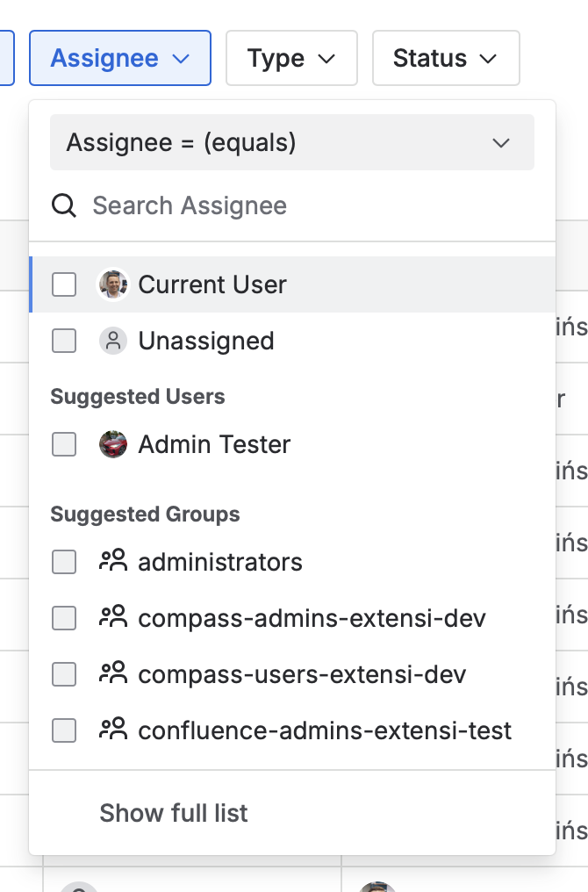Select compass-users-extensi-dev from the list

tap(302, 674)
